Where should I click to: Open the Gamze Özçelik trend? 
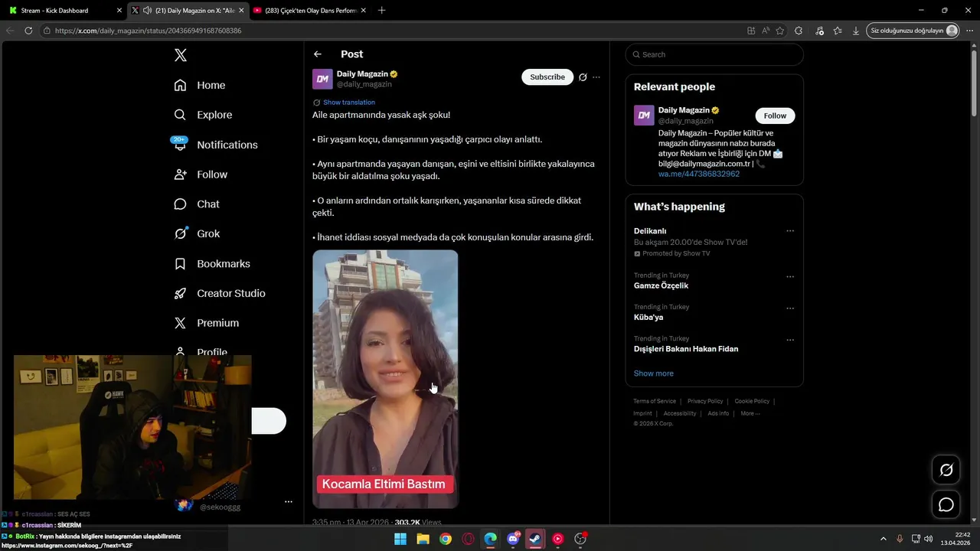(661, 285)
